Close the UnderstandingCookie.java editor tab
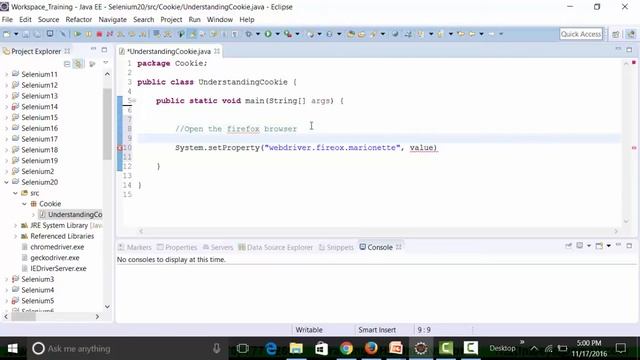Screen dimensions: 640x360 tap(217, 51)
